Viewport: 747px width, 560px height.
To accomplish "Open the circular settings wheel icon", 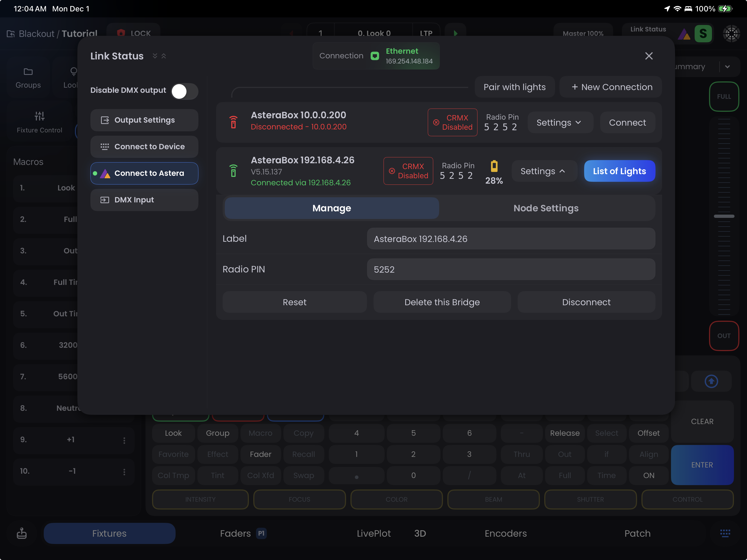I will pos(731,33).
